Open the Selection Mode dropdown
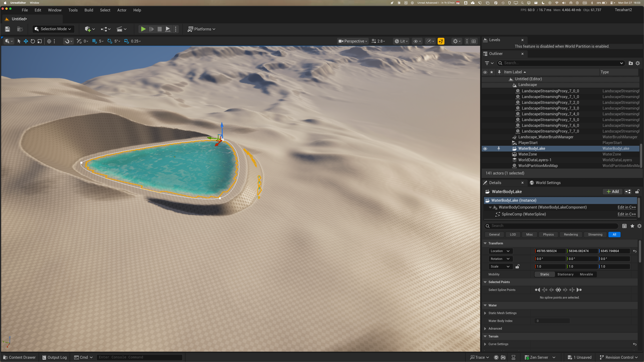This screenshot has height=362, width=644. point(53,29)
